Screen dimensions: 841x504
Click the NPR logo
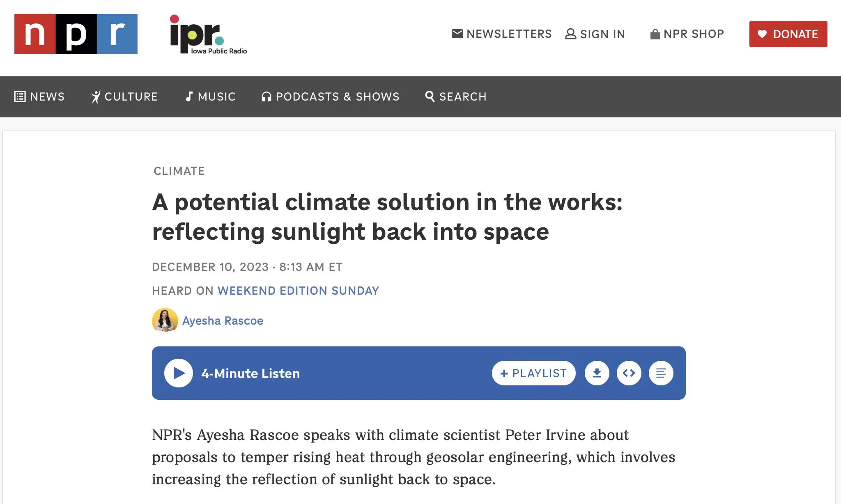tap(76, 34)
